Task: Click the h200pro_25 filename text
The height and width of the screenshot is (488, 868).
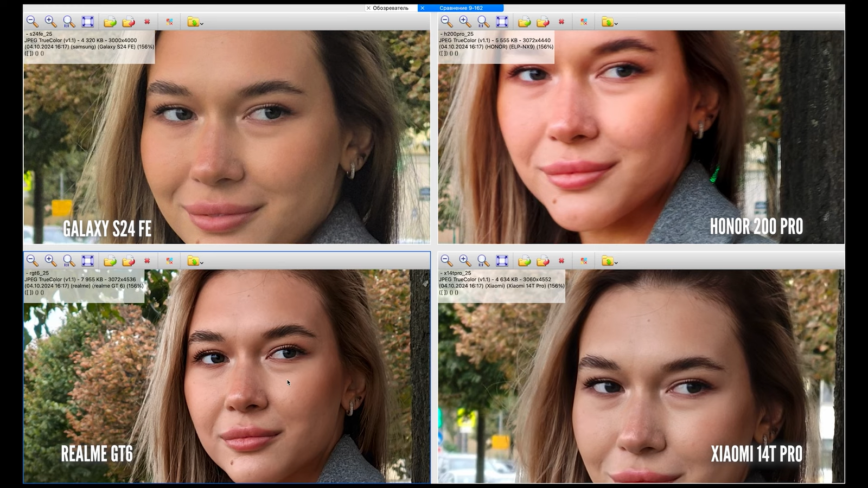Action: 458,34
